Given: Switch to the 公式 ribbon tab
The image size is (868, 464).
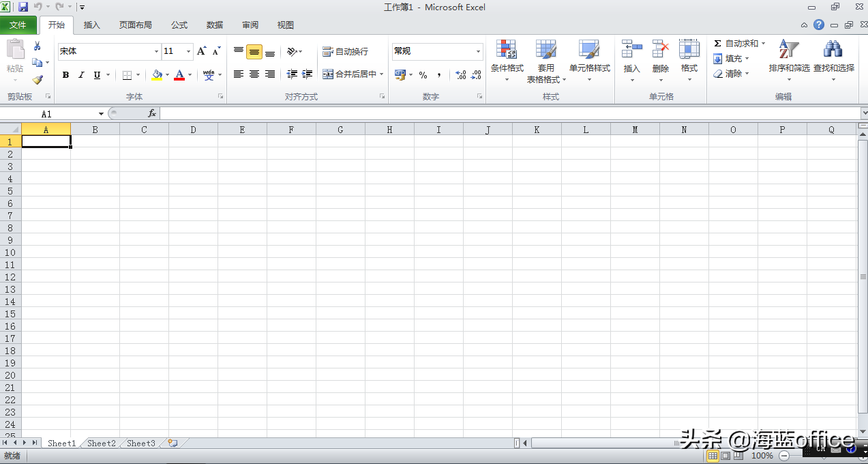Looking at the screenshot, I should tap(179, 25).
